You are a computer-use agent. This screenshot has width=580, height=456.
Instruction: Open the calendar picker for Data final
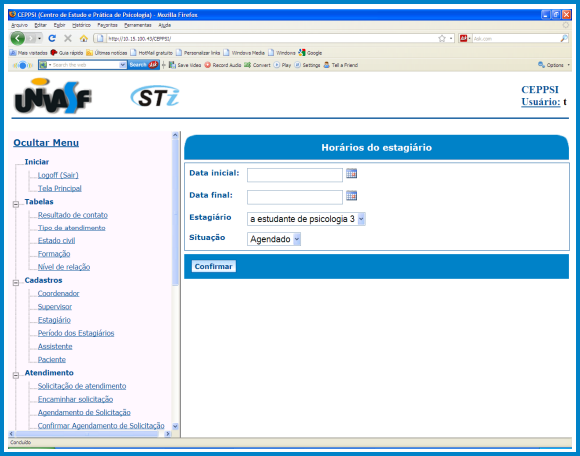tap(351, 195)
